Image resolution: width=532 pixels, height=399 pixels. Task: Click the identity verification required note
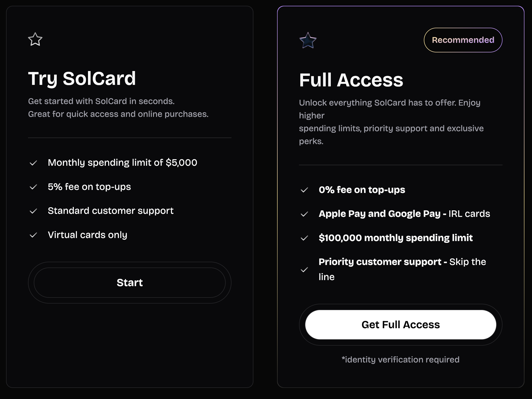coord(401,359)
